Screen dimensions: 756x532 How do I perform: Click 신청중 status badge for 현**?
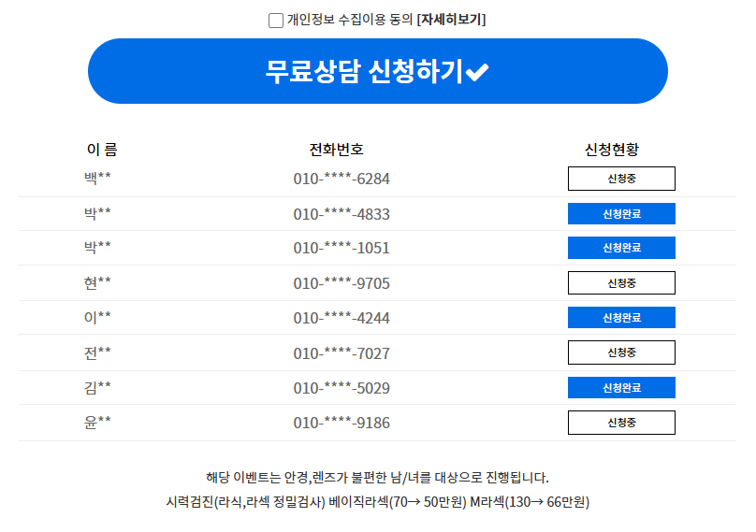click(x=621, y=283)
